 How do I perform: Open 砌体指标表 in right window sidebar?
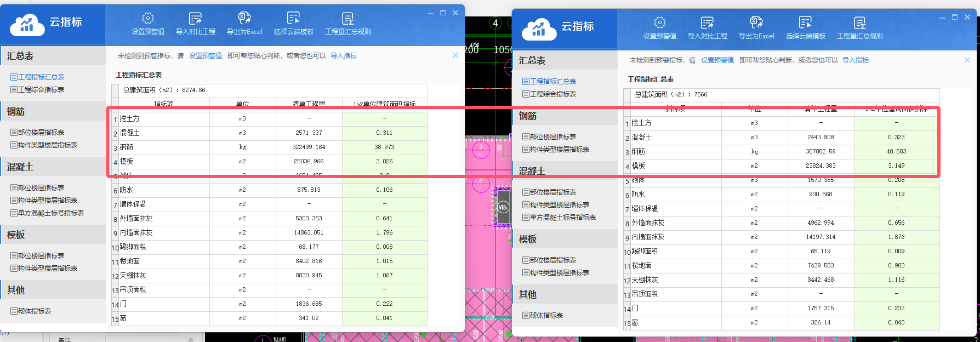[543, 315]
